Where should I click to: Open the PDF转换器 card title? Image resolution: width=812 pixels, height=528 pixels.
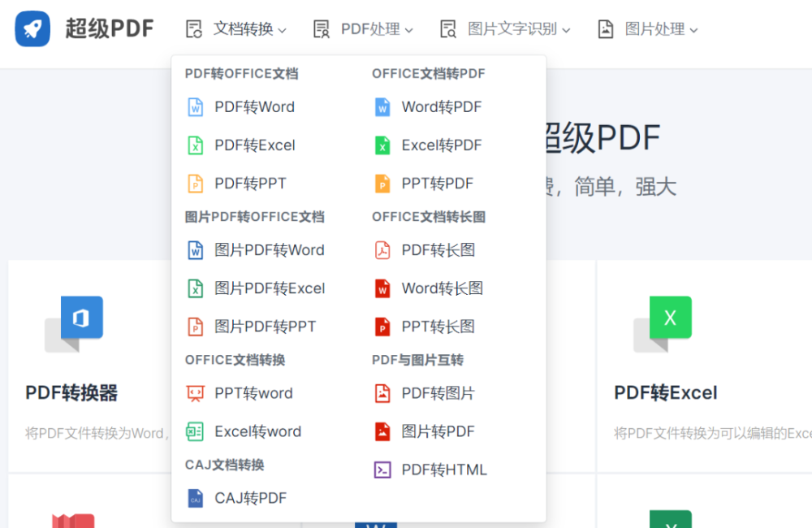click(x=72, y=393)
